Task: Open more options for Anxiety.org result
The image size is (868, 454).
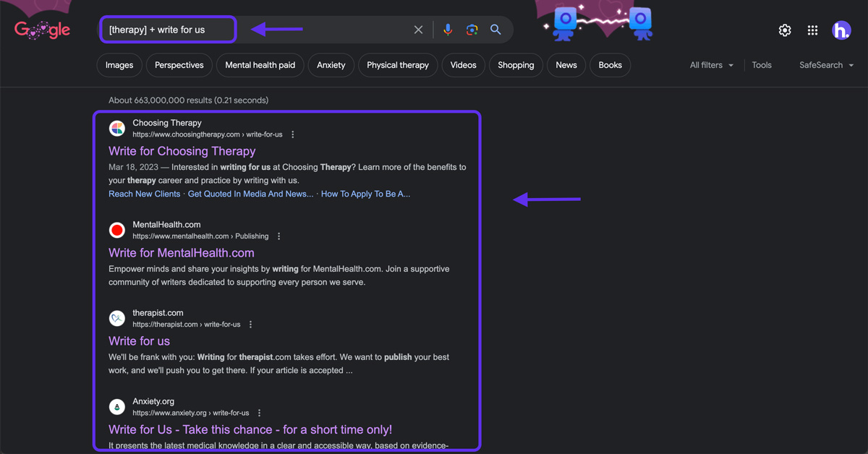Action: coord(260,413)
